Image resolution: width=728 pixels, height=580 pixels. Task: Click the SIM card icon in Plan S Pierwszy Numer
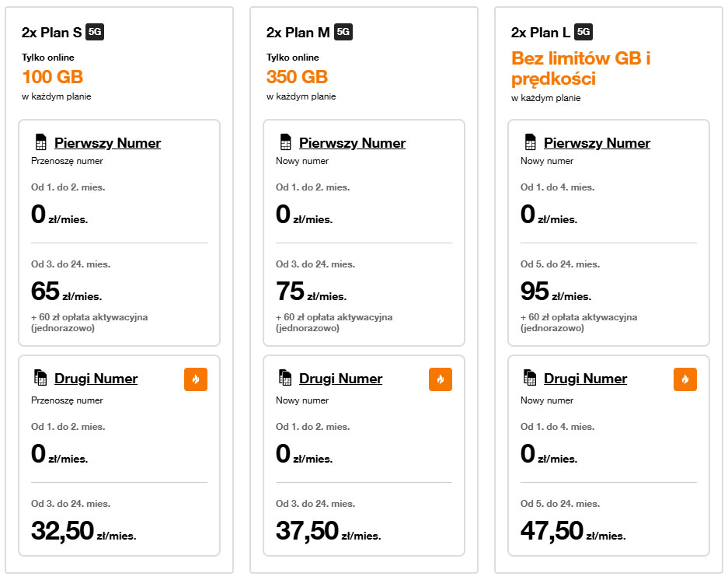(x=40, y=143)
